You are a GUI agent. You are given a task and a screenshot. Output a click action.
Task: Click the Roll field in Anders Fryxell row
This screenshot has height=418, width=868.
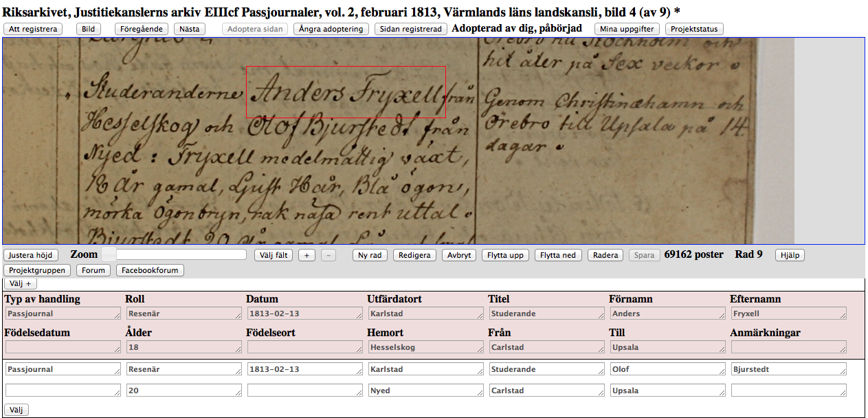(184, 313)
